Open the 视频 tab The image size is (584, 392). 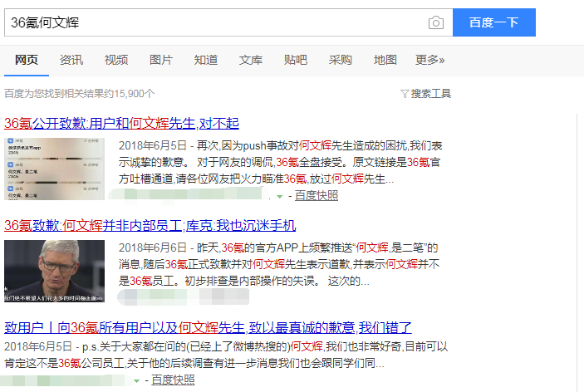116,60
